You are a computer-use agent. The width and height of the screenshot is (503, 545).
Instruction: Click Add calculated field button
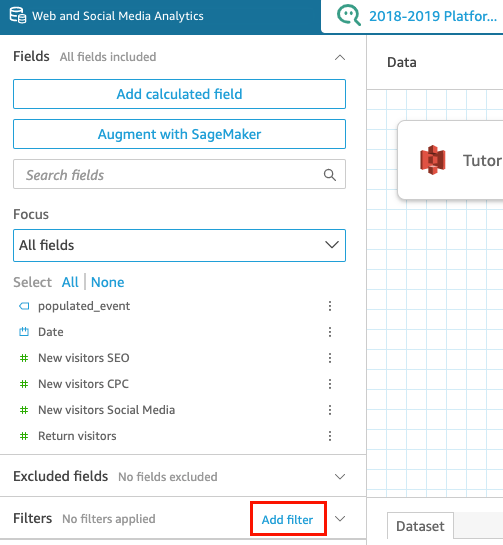(179, 94)
